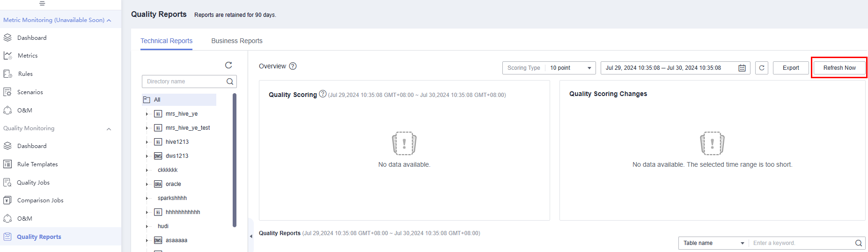Select mrs_hive_ye connection
Screen dimensions: 868x252
click(x=182, y=114)
